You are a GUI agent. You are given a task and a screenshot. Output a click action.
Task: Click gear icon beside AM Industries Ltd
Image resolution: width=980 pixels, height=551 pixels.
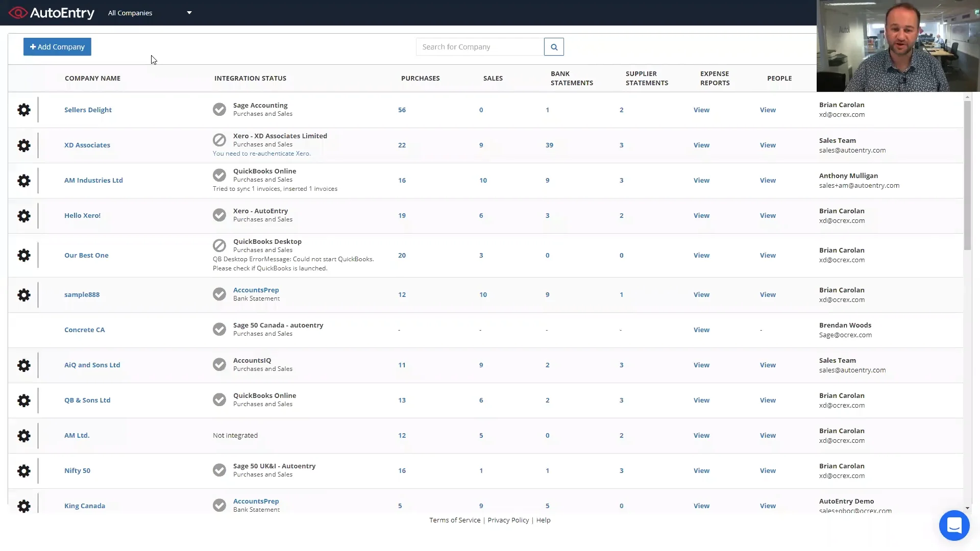(24, 181)
